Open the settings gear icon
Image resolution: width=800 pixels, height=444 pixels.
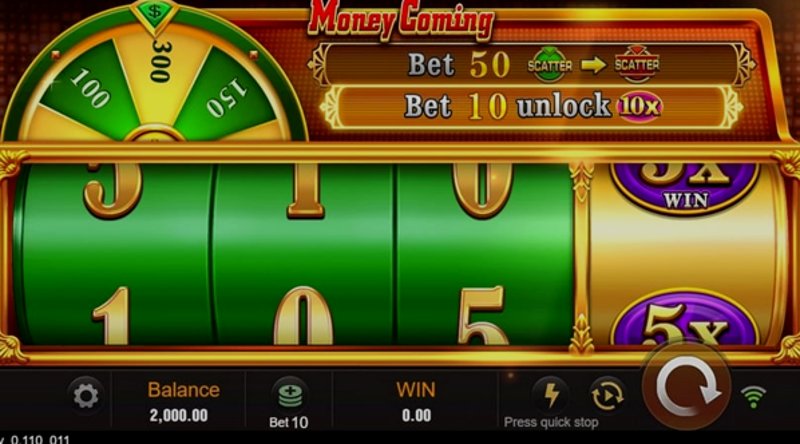(86, 396)
